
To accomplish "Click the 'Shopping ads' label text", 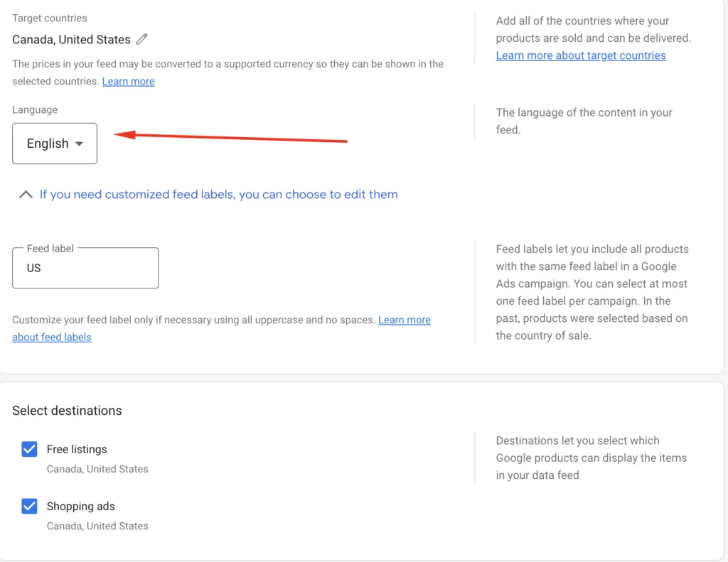I will point(81,507).
